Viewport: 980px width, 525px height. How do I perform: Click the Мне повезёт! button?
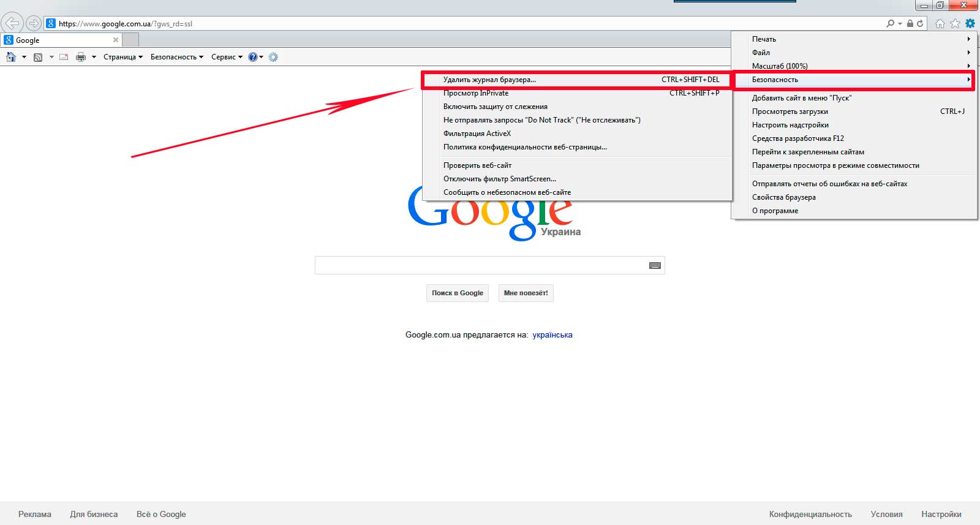[526, 293]
